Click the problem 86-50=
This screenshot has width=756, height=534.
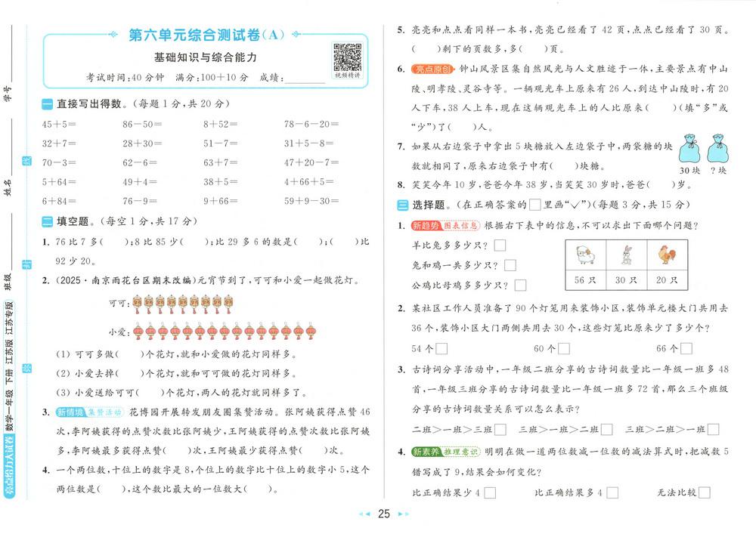coord(142,124)
